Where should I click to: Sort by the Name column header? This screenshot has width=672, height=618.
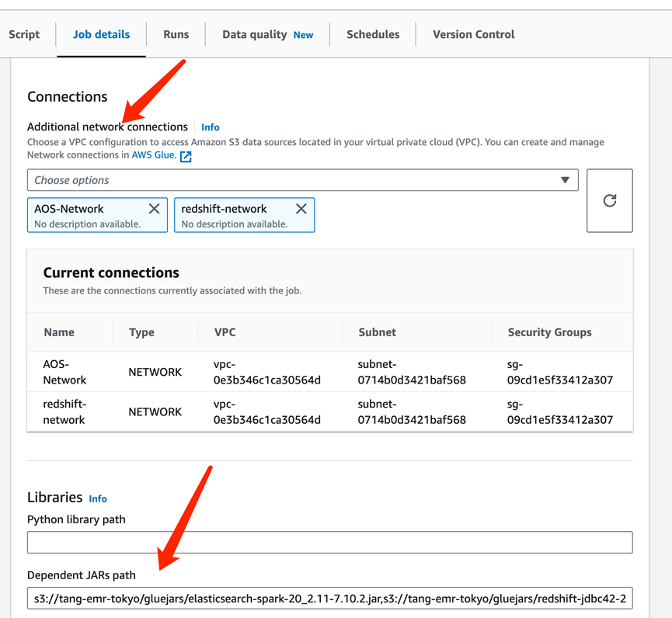(59, 332)
